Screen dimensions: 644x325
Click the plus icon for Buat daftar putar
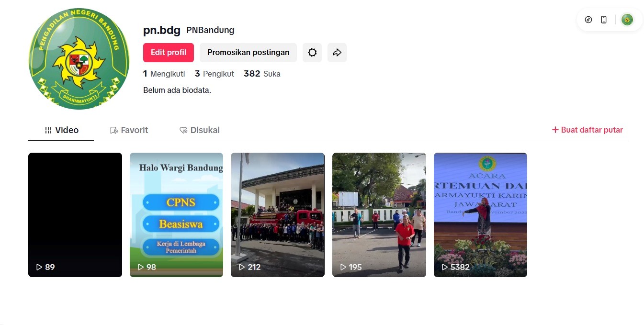tap(555, 130)
